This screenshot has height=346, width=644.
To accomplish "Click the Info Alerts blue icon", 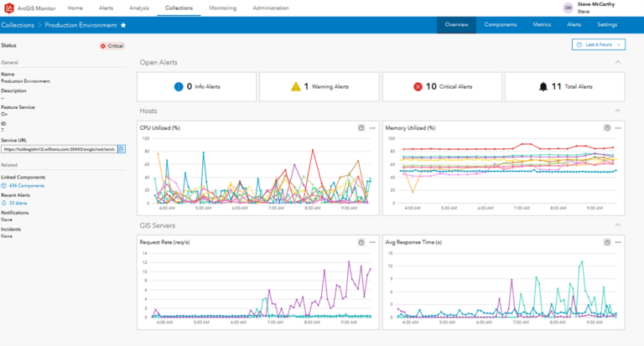I will click(179, 86).
